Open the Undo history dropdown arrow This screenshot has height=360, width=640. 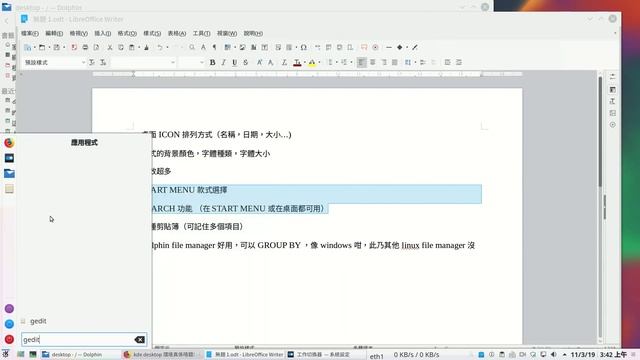click(x=167, y=47)
